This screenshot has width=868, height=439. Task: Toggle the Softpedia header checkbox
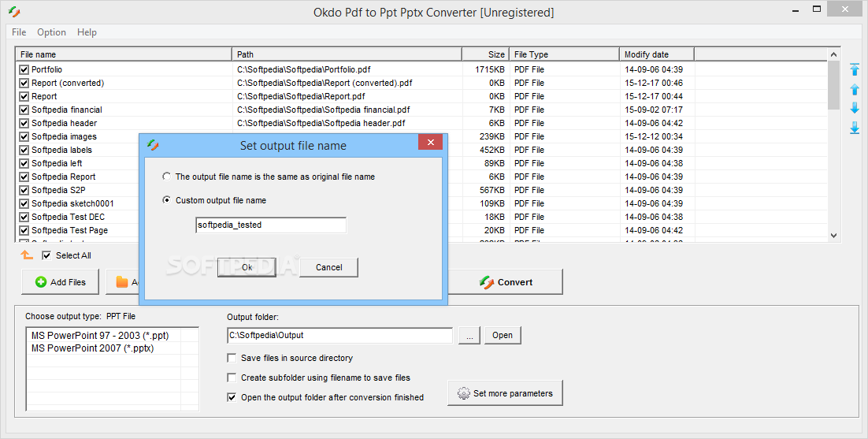click(x=24, y=123)
